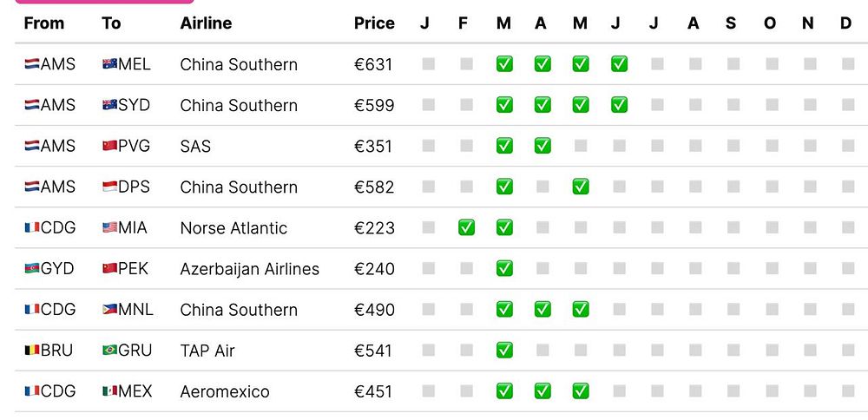Click the Brazilian flag next to GRU

click(x=109, y=351)
